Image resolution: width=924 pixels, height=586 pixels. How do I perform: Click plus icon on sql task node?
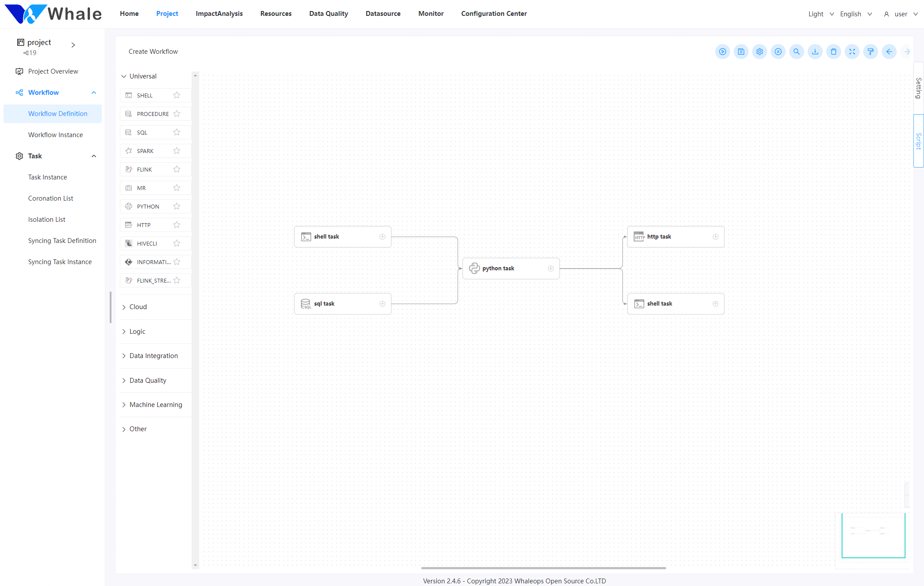coord(382,304)
